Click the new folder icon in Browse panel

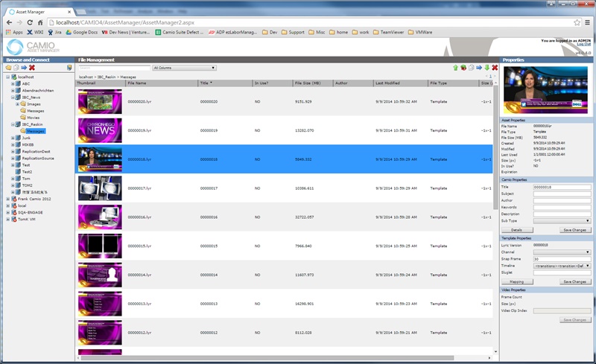coord(8,68)
